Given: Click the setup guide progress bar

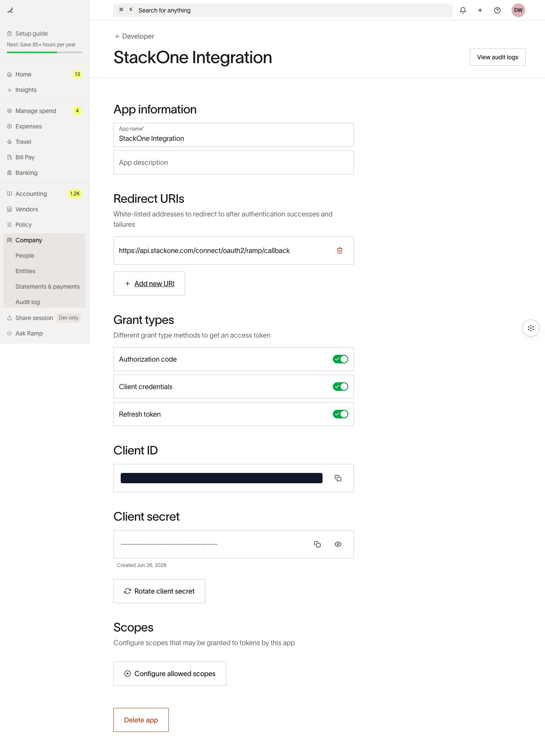Looking at the screenshot, I should point(44,52).
